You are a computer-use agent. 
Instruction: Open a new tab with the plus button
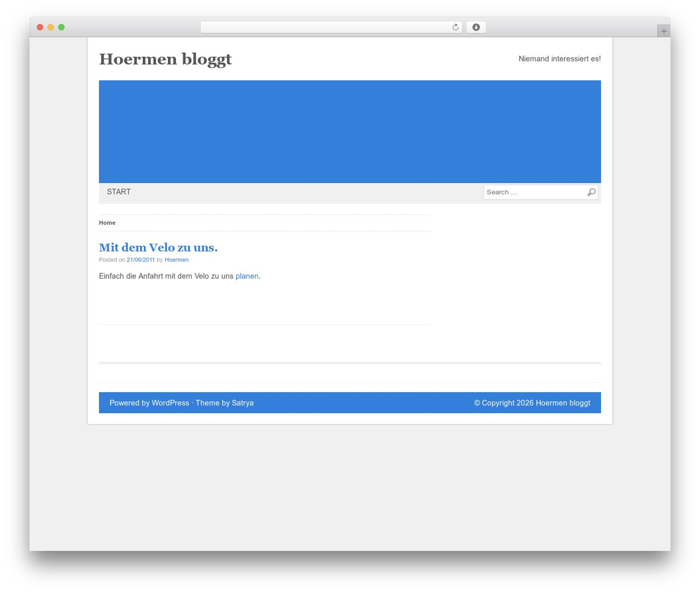coord(663,31)
